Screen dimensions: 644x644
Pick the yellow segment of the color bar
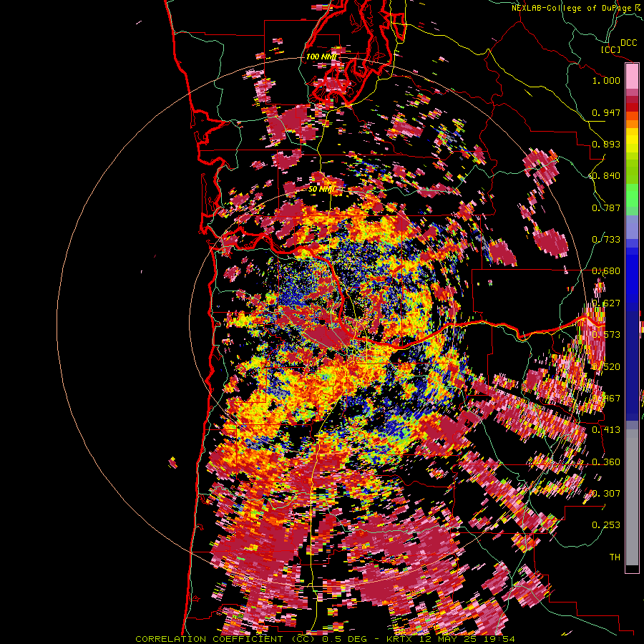coord(632,141)
